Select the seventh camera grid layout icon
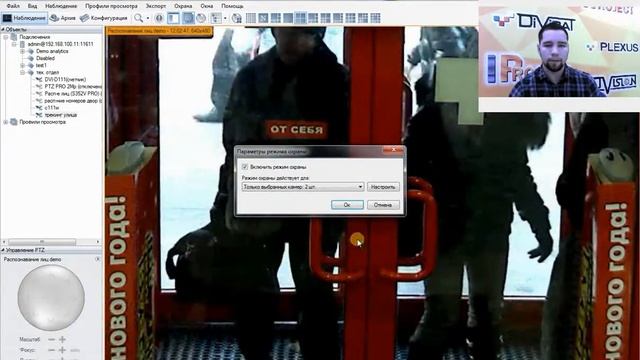 325,18
